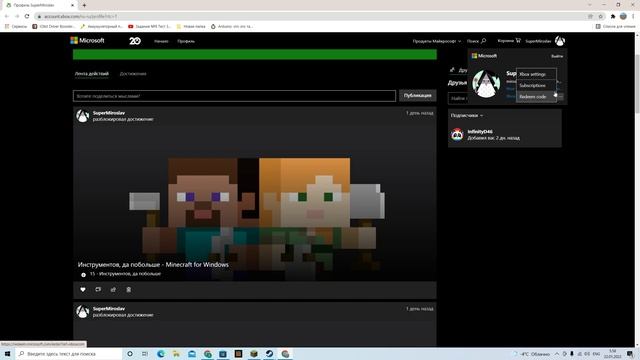
Task: Click the search magnifier icon in header
Action: (x=484, y=41)
